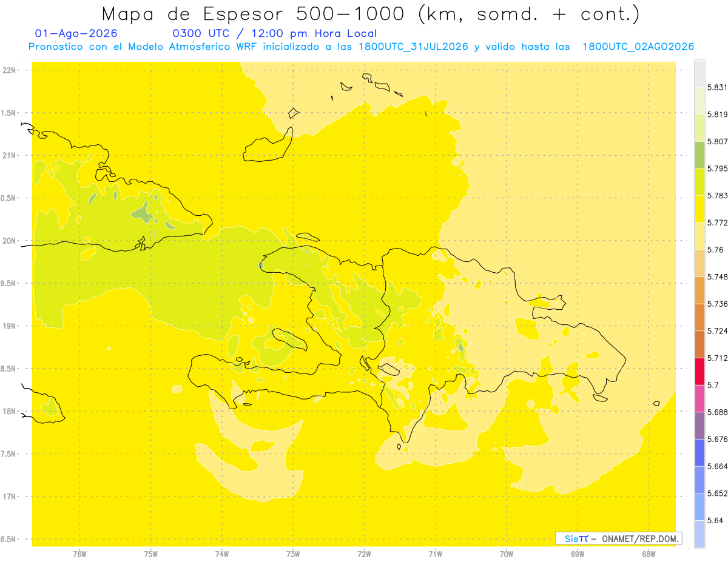Click the longitude label "68W"
The image size is (728, 562).
(x=648, y=554)
